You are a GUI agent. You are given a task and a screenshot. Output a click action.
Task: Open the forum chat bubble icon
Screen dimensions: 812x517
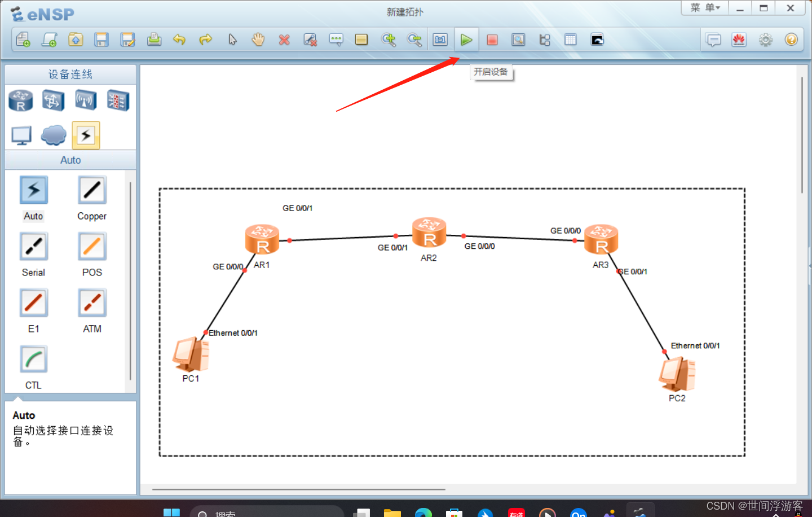(x=713, y=40)
